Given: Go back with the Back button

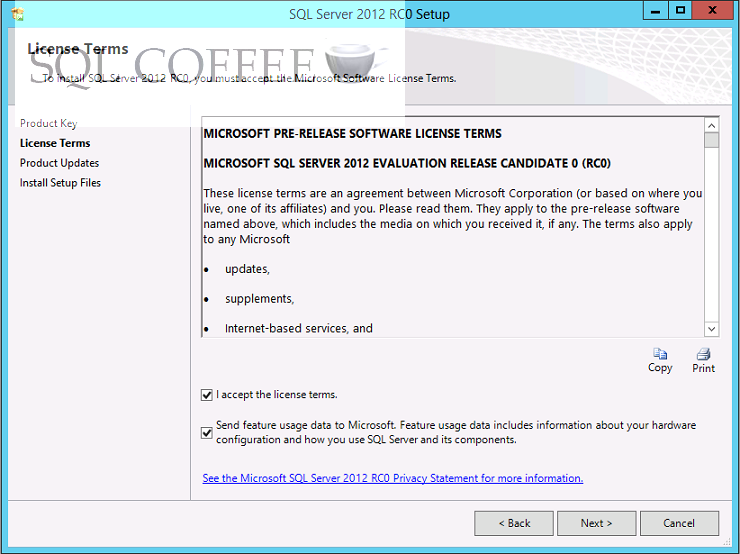Looking at the screenshot, I should pos(514,523).
